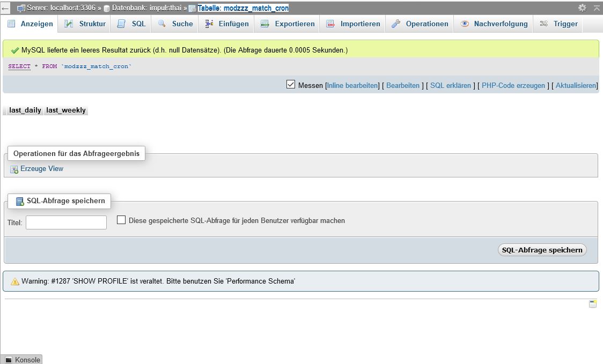
Task: Click the page settings gear icon
Action: [x=582, y=8]
